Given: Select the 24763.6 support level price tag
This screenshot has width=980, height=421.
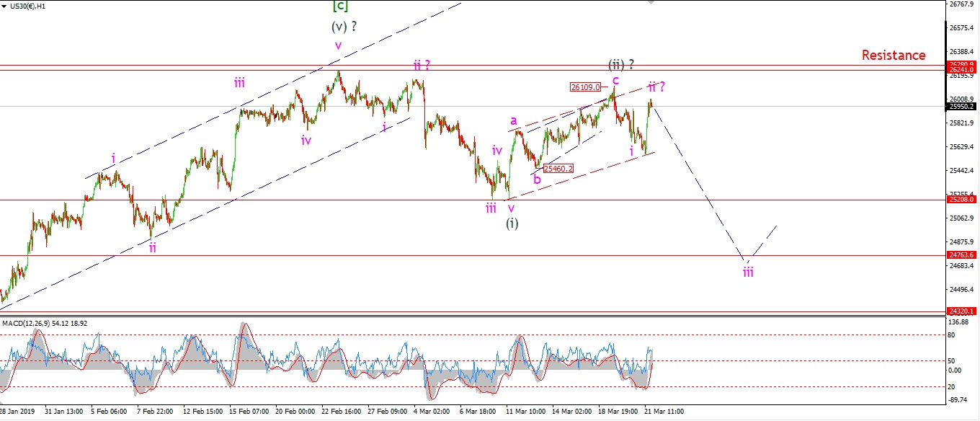Looking at the screenshot, I should (961, 255).
